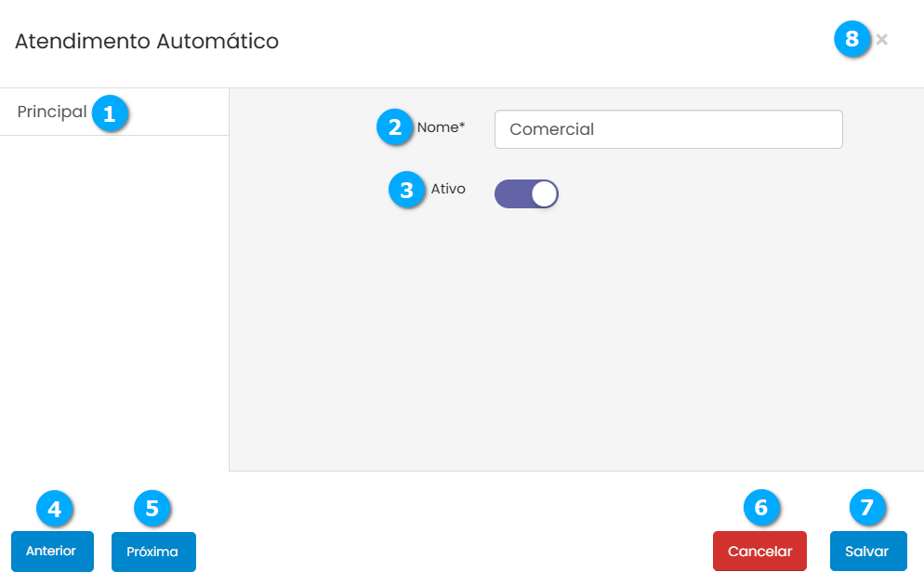This screenshot has width=924, height=585.
Task: Disable the Ativo toggle switch
Action: click(x=526, y=193)
